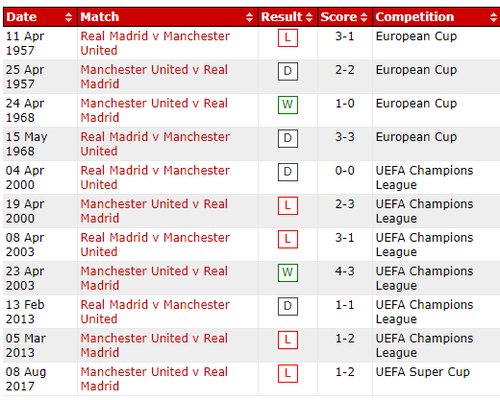Screen dimensions: 500x400
Task: Open the 15 May 1968 match link
Action: [155, 144]
